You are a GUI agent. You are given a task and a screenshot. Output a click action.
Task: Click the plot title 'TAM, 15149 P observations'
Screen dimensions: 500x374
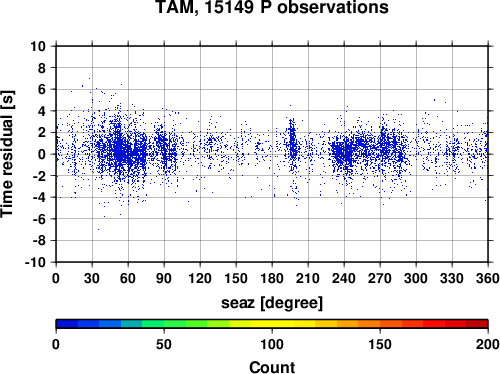click(272, 7)
